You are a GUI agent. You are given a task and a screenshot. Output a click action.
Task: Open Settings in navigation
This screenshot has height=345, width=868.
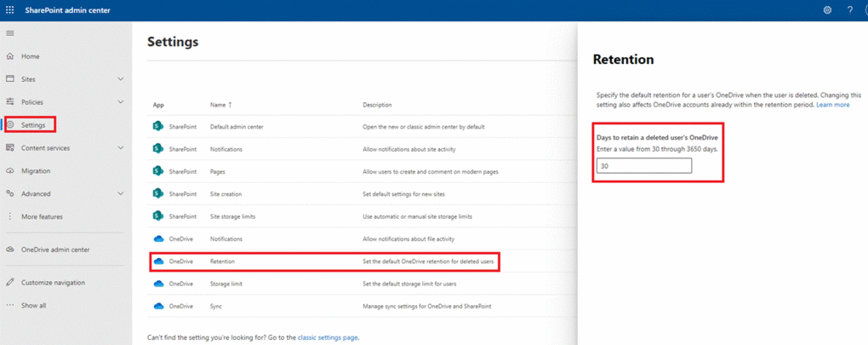coord(33,125)
